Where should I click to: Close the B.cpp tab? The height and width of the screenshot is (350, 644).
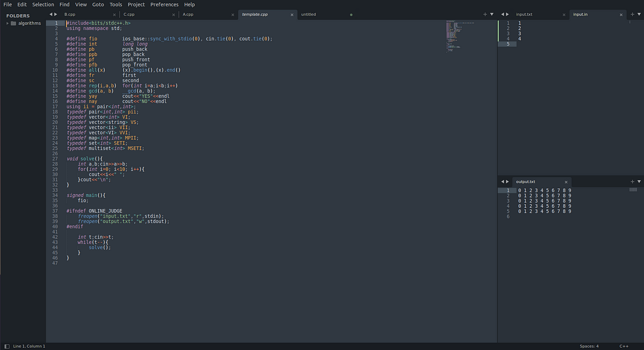click(x=115, y=15)
